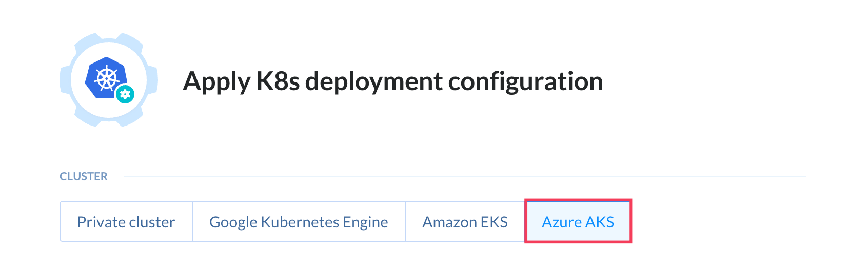Click the 'K8s' text in the heading
Screen dimensions: 868x271
(278, 81)
